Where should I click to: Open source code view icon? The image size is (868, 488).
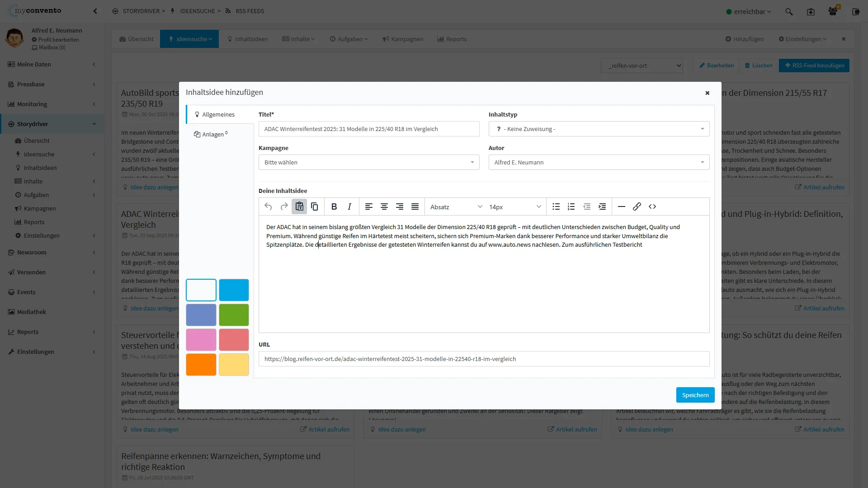(x=652, y=206)
